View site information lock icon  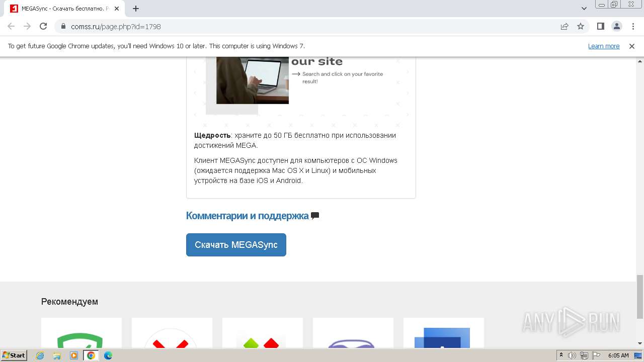63,26
